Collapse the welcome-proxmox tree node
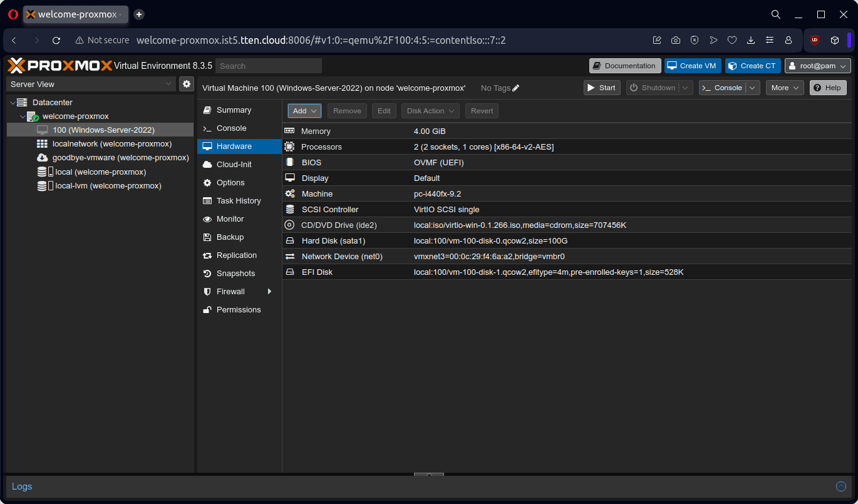Screen dimensions: 858x504 click(x=23, y=116)
